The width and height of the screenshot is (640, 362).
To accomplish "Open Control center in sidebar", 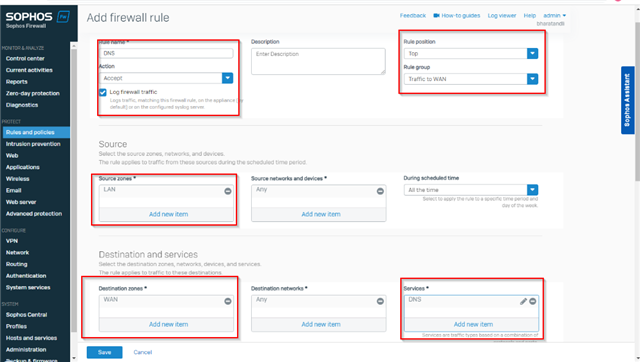I will pyautogui.click(x=25, y=58).
